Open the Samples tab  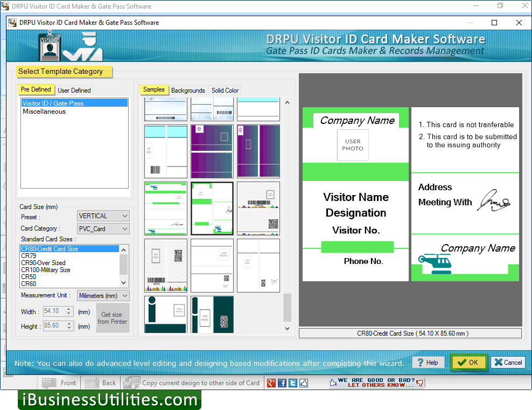[x=153, y=89]
